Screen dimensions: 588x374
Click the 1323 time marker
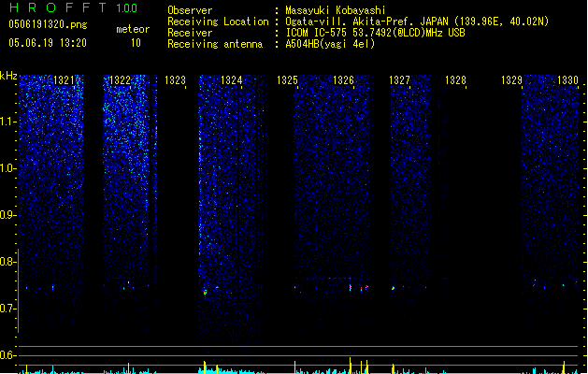(x=175, y=80)
